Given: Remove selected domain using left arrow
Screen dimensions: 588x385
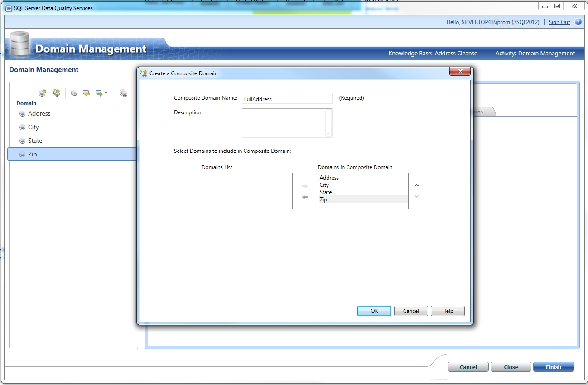Looking at the screenshot, I should (305, 197).
